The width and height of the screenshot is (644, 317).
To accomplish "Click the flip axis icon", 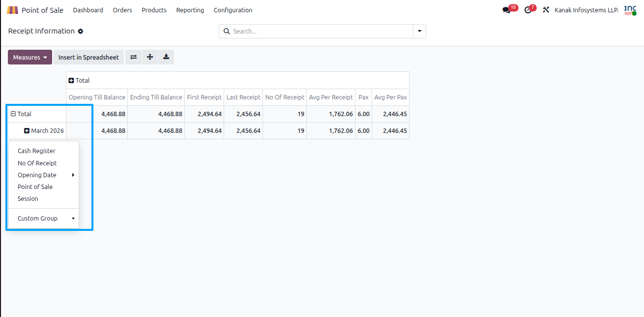I will (133, 57).
